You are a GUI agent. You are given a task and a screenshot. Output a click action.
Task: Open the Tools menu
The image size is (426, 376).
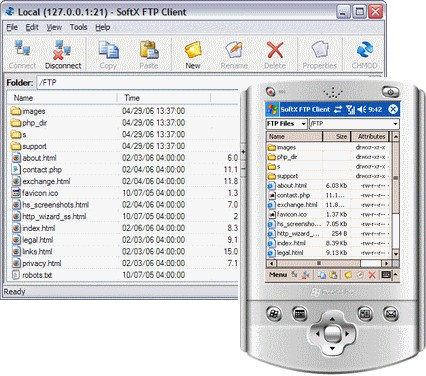click(x=78, y=27)
